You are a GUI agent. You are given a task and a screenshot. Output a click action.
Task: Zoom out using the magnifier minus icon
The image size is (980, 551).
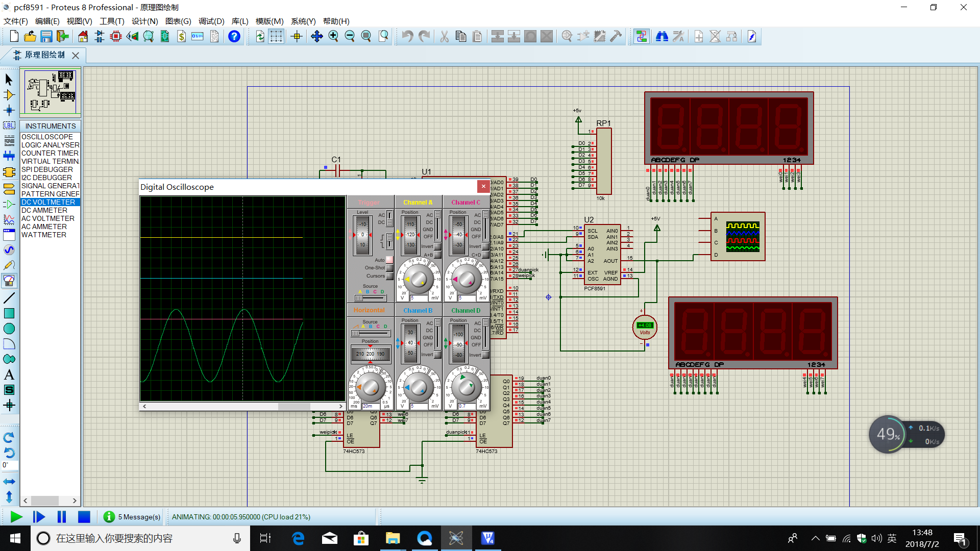point(350,36)
